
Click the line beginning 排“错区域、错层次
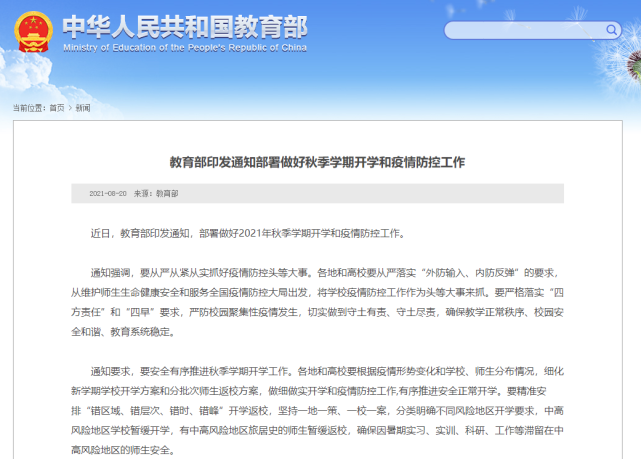pyautogui.click(x=317, y=411)
